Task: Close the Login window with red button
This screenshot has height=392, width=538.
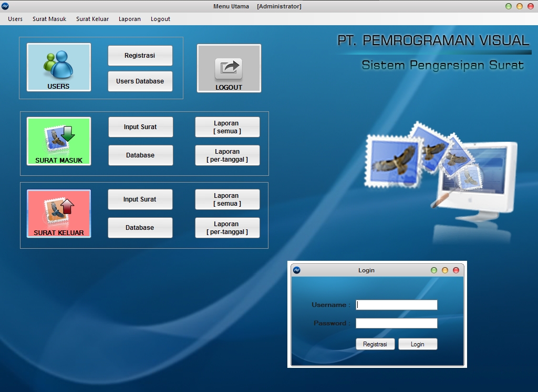Action: pyautogui.click(x=456, y=270)
